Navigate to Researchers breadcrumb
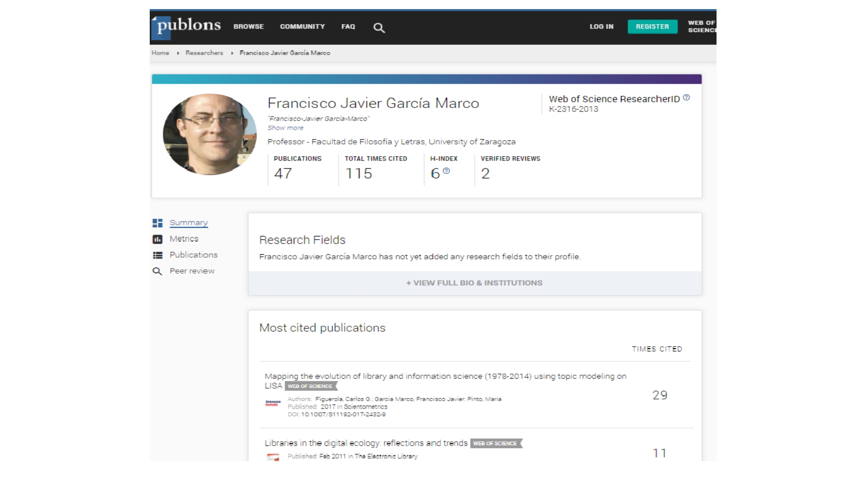 [x=204, y=53]
